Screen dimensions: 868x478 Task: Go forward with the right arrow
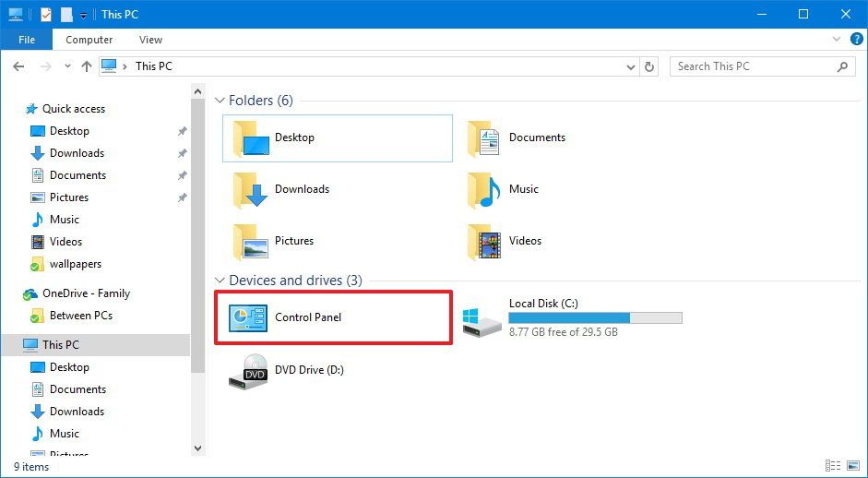pyautogui.click(x=46, y=66)
